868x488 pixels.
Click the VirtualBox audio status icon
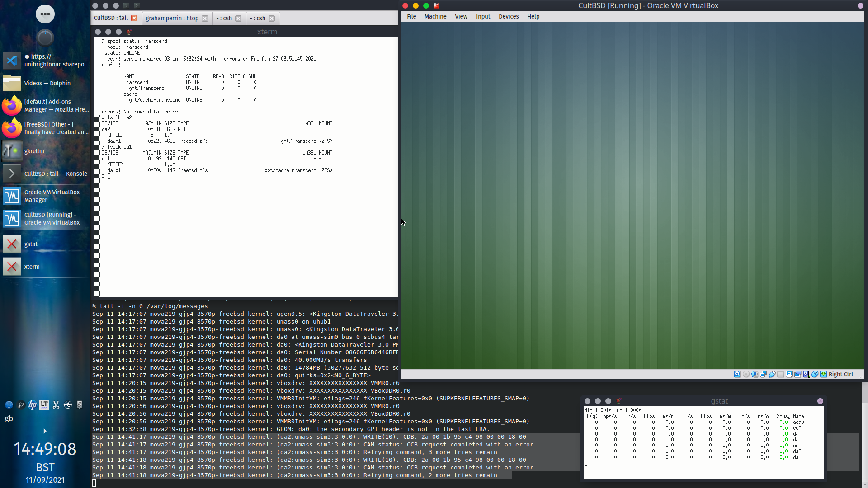tap(755, 374)
